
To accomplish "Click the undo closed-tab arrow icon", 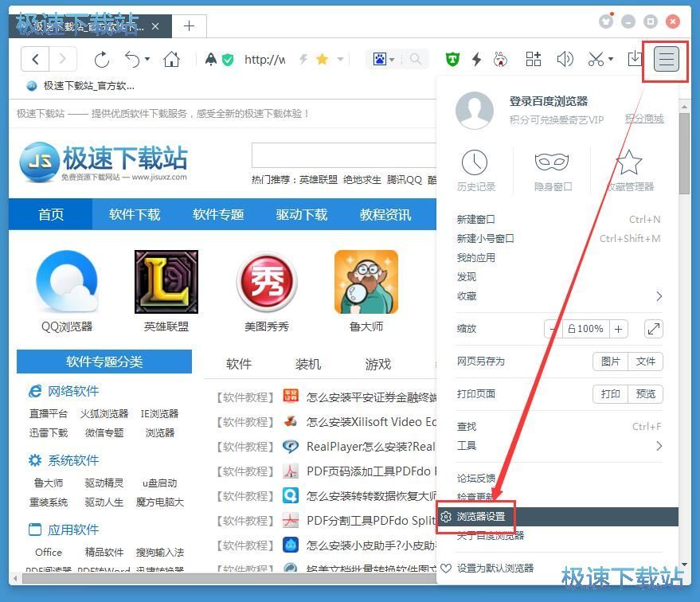I will click(x=132, y=60).
